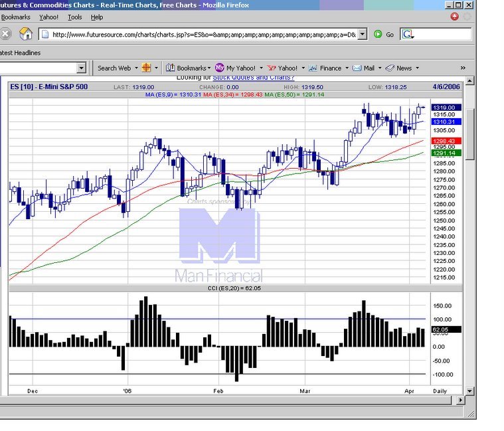The width and height of the screenshot is (504, 431).
Task: Click the vertical scrollbar down arrow
Action: click(x=469, y=391)
